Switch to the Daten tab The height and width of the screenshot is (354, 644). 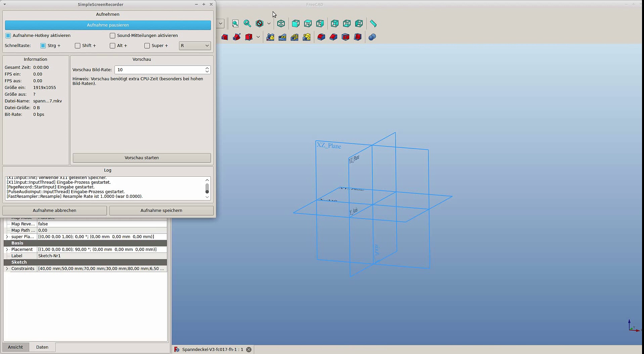[x=42, y=347]
